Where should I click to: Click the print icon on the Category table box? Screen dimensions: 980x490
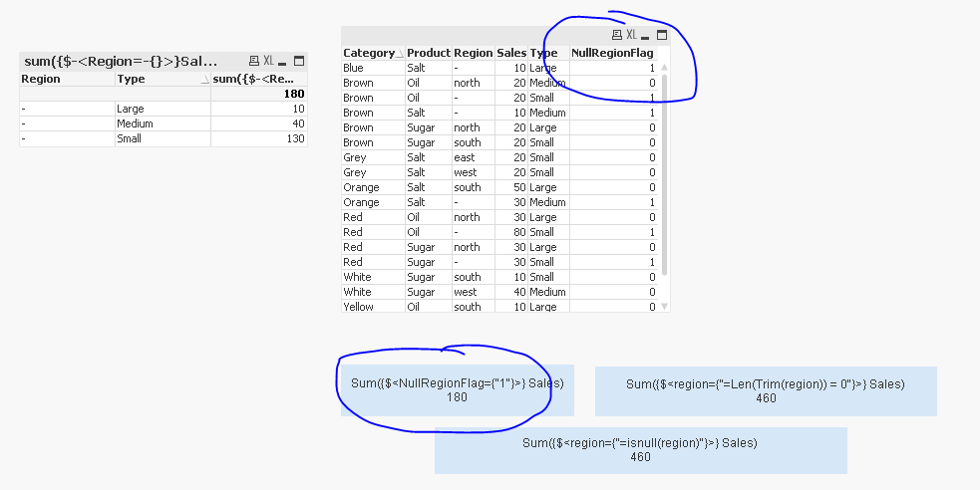(x=617, y=34)
